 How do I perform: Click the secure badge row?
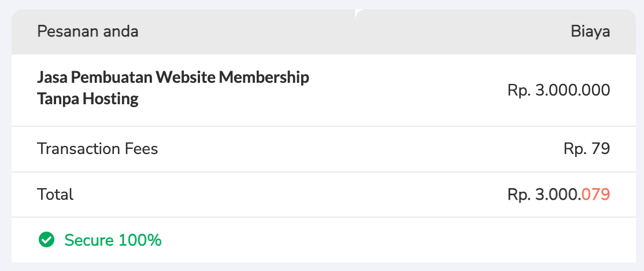pyautogui.click(x=324, y=240)
